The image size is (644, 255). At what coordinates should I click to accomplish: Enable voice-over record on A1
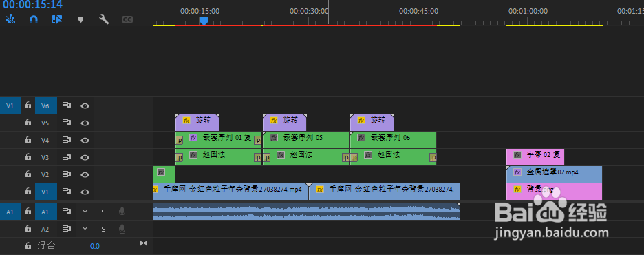click(122, 212)
